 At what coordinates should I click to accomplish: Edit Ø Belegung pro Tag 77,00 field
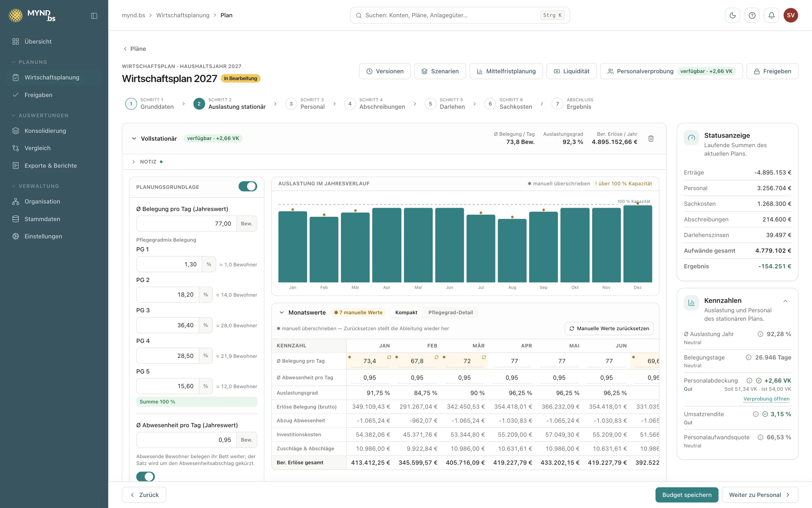[x=186, y=223]
